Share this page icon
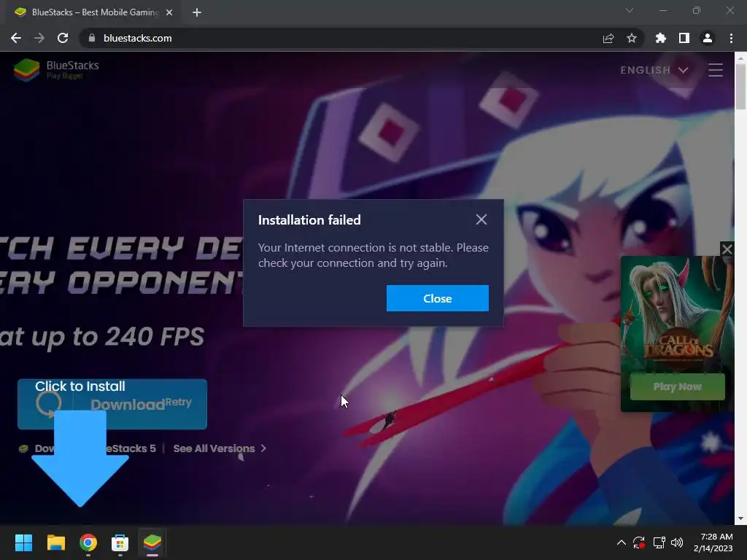747x560 pixels. click(x=608, y=38)
